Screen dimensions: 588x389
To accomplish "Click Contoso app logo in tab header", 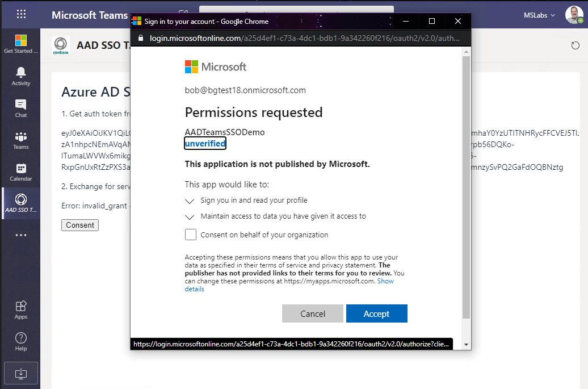I will tap(61, 46).
